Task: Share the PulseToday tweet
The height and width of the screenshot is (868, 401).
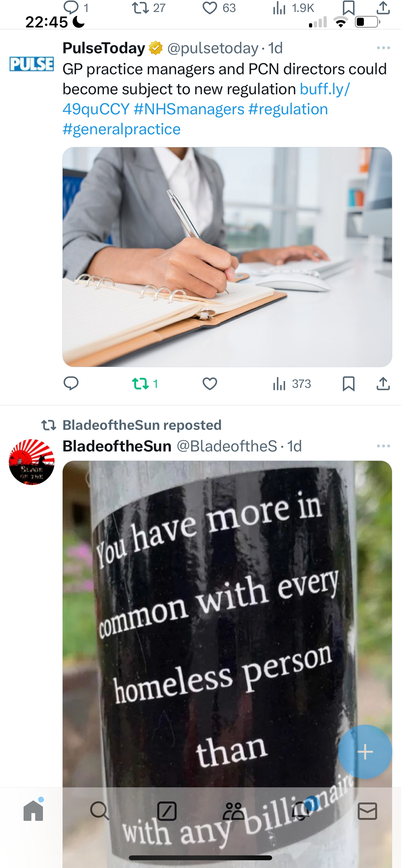Action: [383, 383]
